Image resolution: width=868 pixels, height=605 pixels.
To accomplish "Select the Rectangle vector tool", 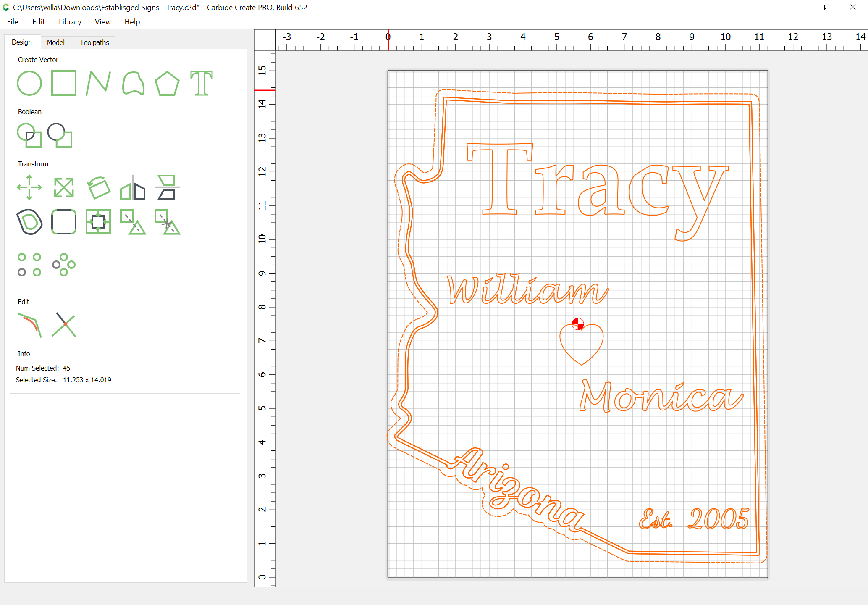I will coord(64,83).
